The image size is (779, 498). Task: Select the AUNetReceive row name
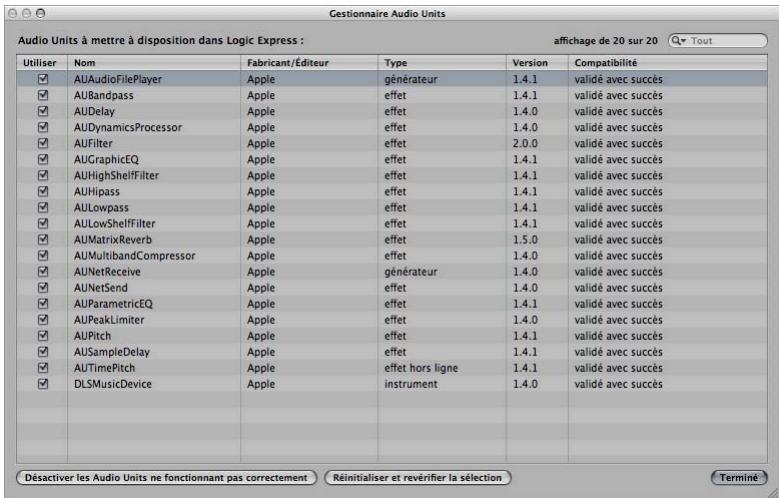pos(107,272)
